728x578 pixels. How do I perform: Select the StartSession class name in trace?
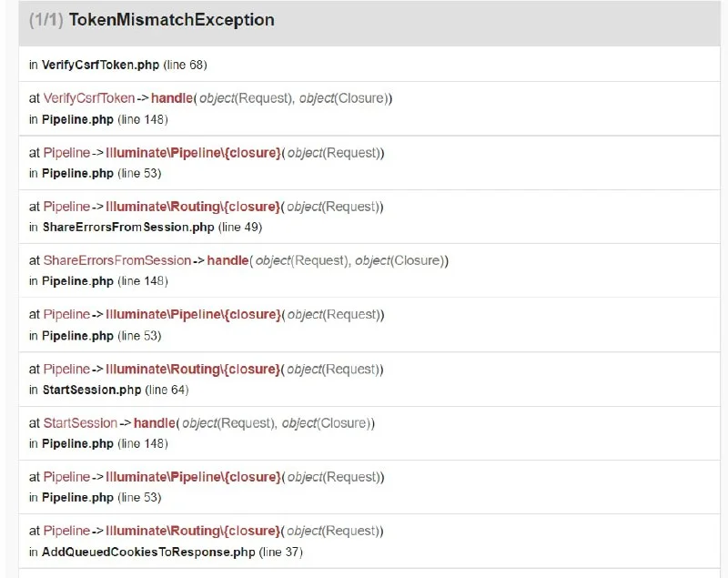click(80, 423)
